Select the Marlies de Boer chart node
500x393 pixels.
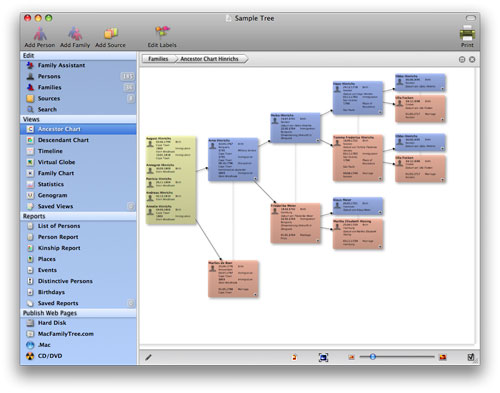pos(233,279)
